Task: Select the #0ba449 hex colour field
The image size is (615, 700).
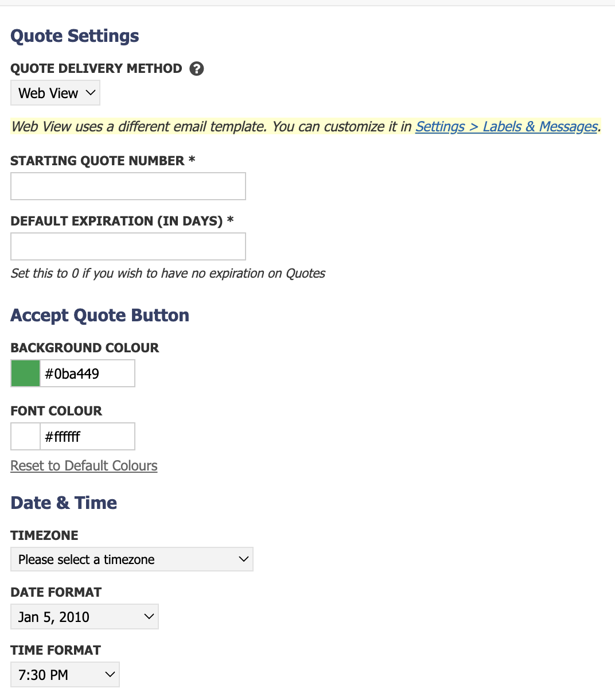Action: (x=87, y=374)
